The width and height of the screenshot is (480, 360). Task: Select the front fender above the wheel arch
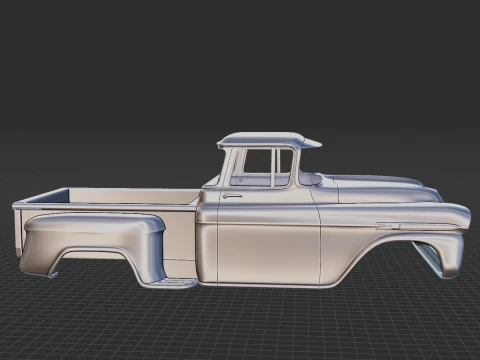(x=393, y=245)
